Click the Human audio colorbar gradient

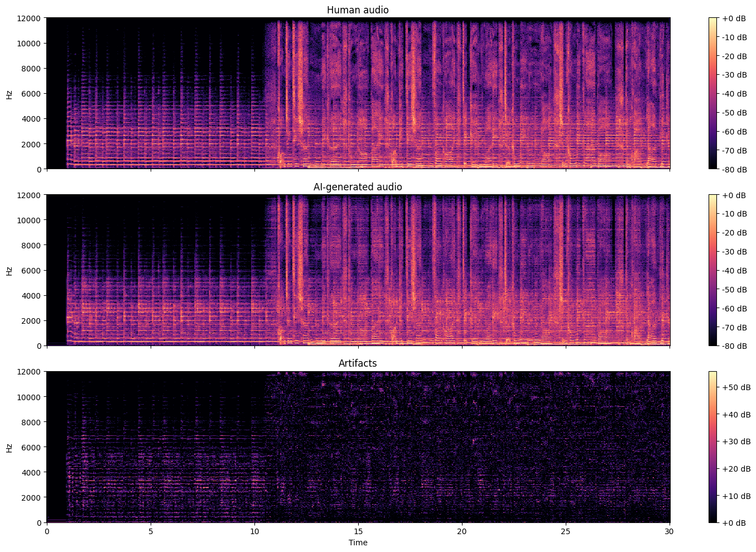tap(712, 93)
